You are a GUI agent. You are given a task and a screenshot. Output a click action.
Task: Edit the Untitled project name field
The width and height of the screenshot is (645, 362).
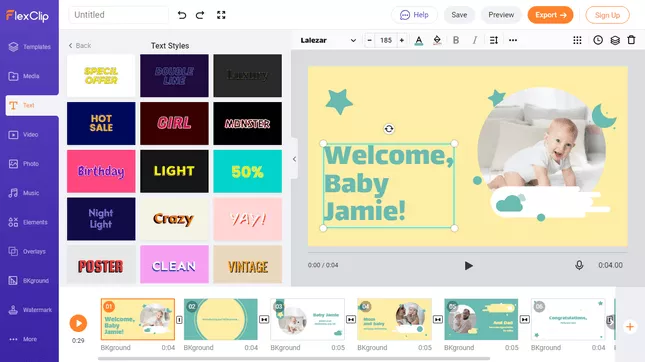[118, 15]
